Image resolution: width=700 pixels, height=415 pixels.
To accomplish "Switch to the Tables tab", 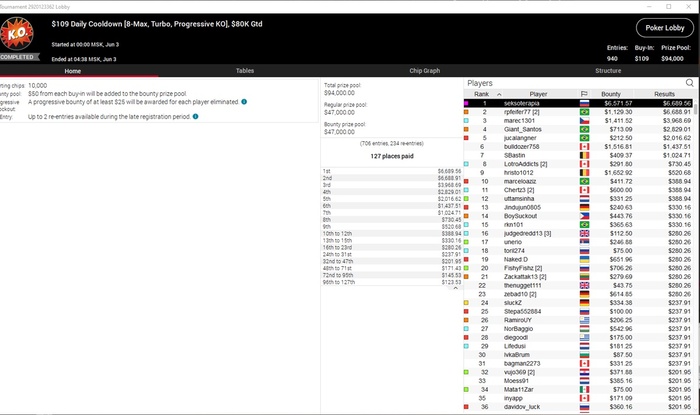I will [245, 71].
